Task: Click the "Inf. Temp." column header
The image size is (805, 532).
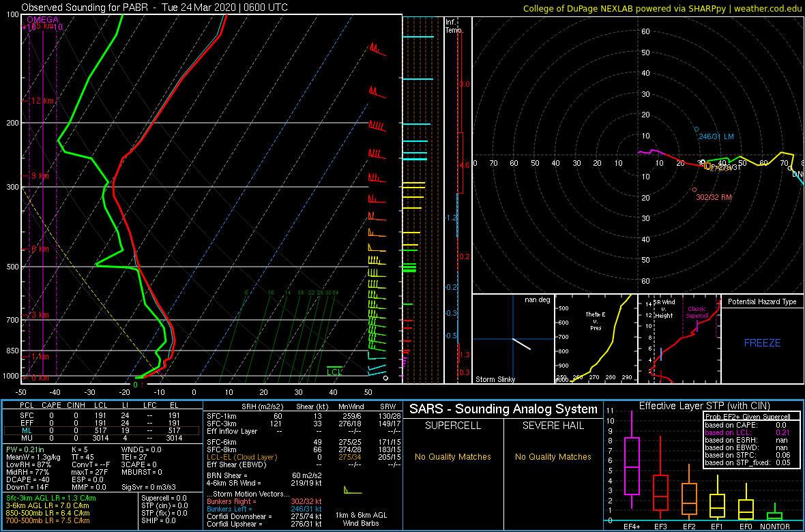Action: [x=454, y=27]
